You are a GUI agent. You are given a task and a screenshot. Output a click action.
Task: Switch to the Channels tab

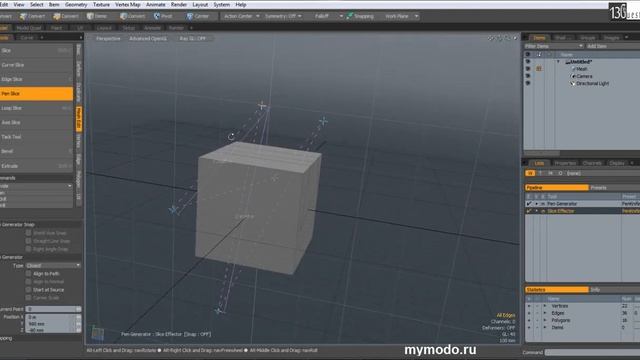coord(592,163)
